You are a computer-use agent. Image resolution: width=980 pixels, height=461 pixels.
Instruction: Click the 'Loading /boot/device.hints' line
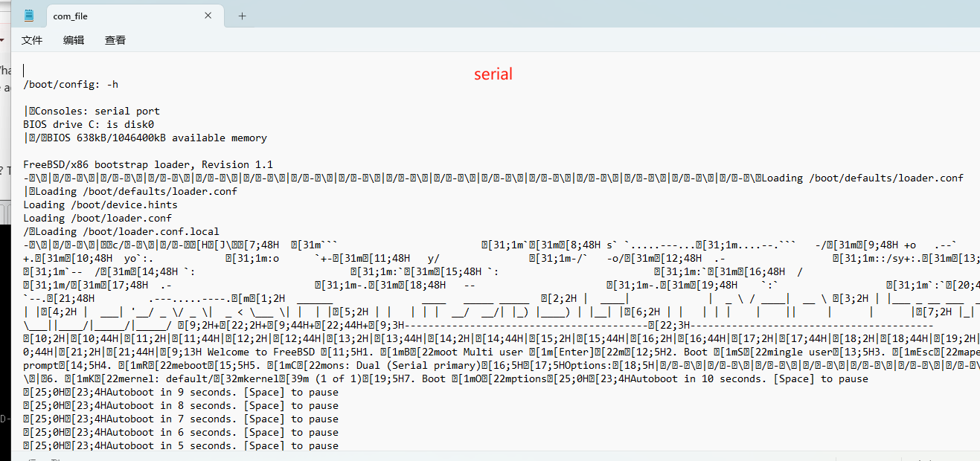click(x=100, y=205)
